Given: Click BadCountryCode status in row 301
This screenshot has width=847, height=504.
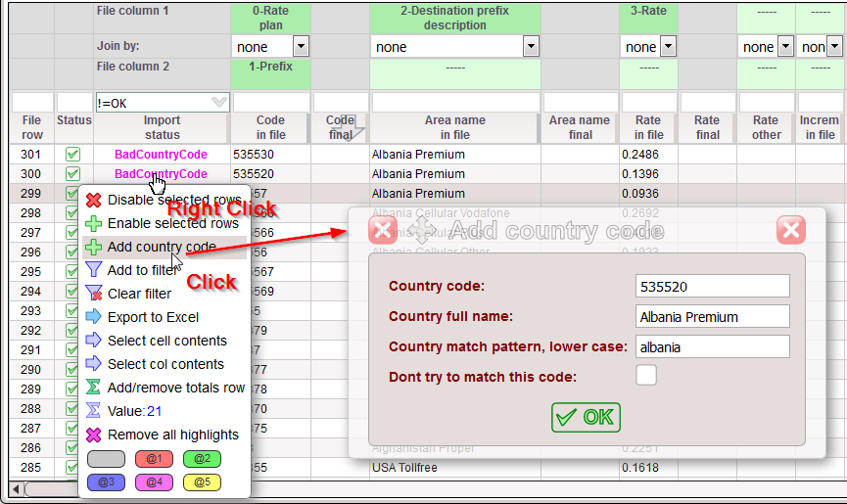Looking at the screenshot, I should point(161,155).
